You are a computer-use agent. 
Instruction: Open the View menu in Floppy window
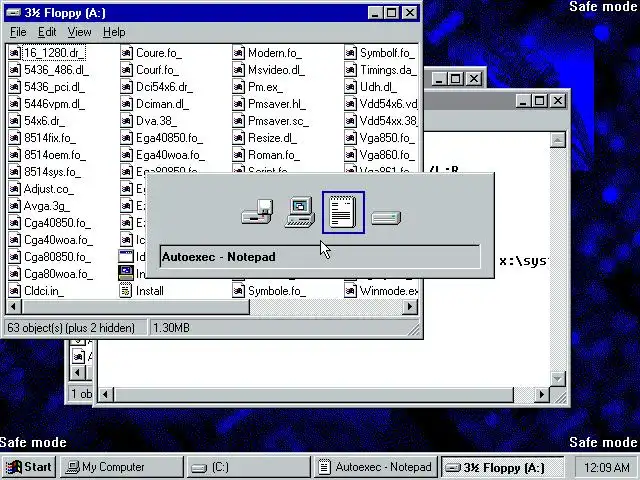79,32
